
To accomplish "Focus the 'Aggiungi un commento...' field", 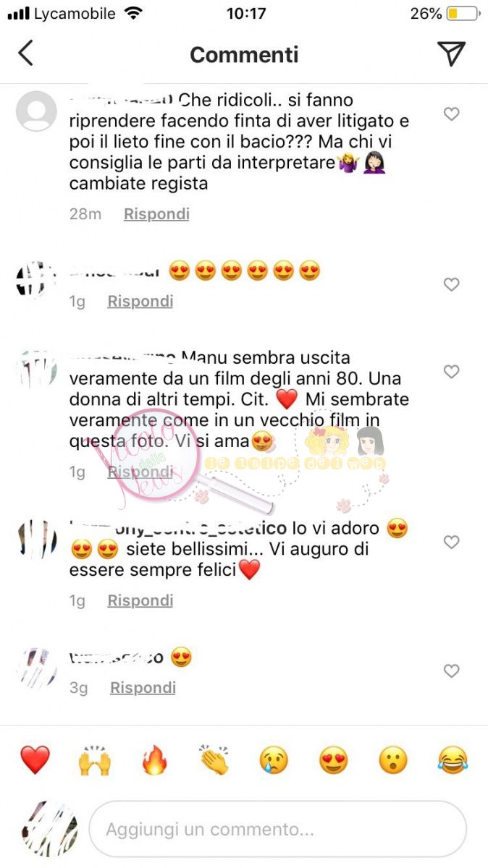I will [277, 829].
